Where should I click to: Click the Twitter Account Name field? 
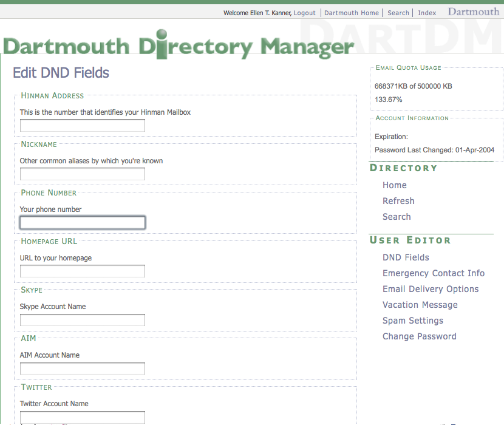pos(83,417)
